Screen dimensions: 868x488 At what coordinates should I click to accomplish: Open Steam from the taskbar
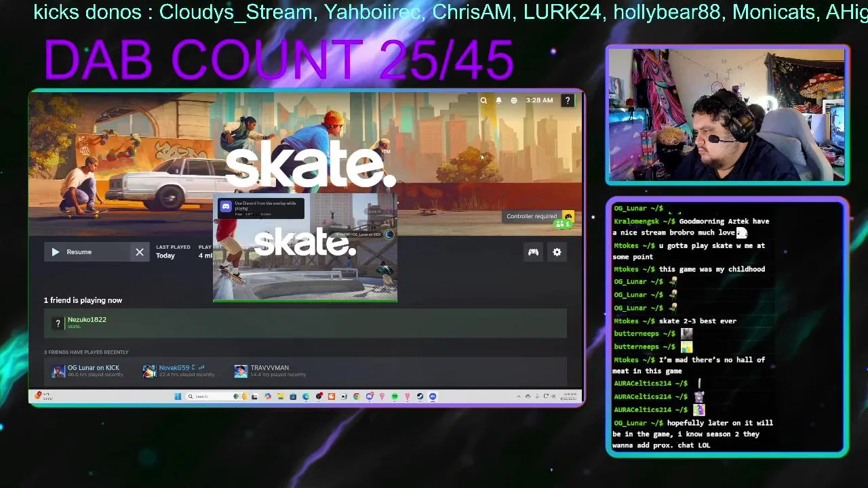point(420,396)
